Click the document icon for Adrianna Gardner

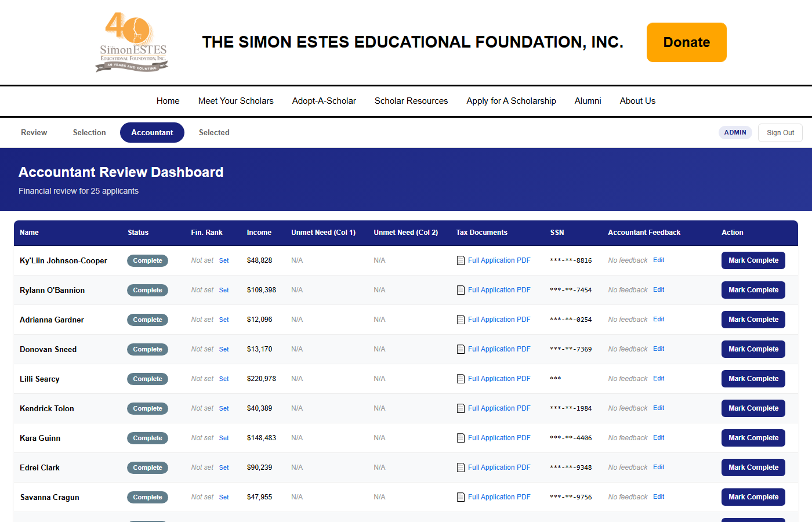tap(461, 320)
